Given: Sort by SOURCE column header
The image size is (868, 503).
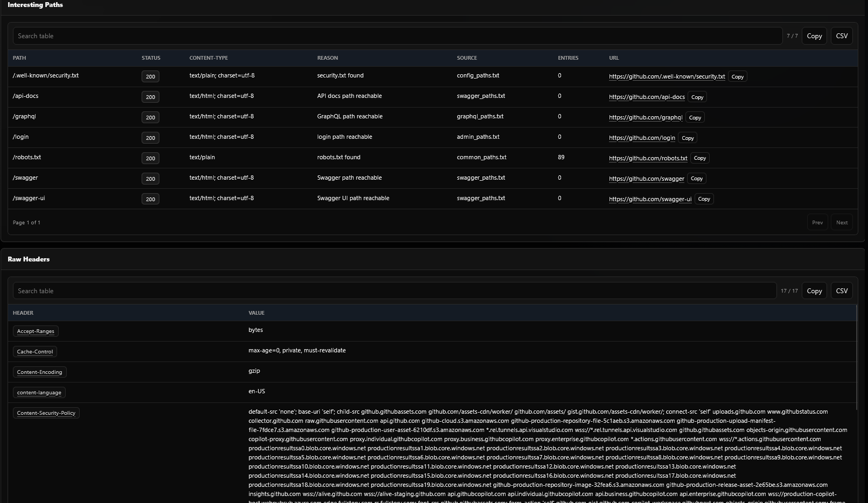Looking at the screenshot, I should point(467,58).
